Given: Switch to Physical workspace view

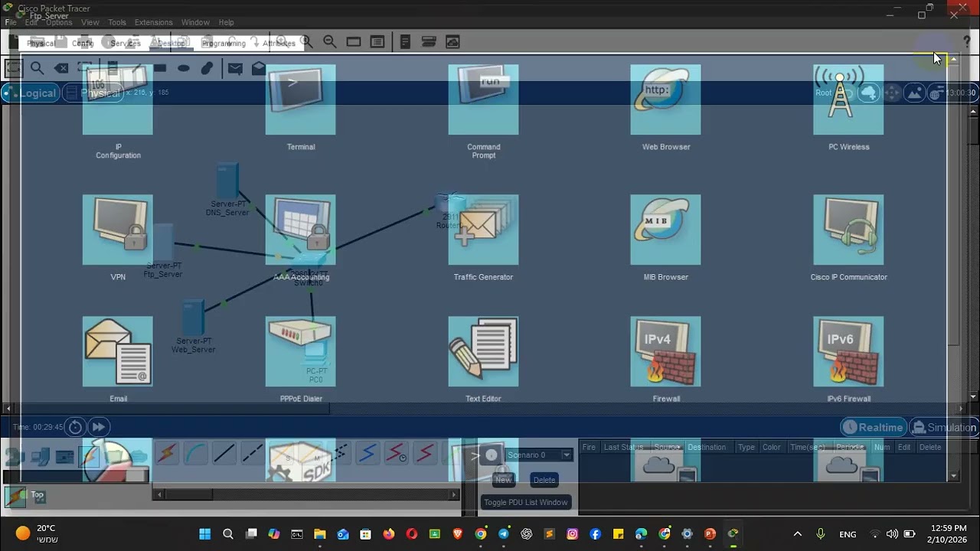Looking at the screenshot, I should pos(93,93).
